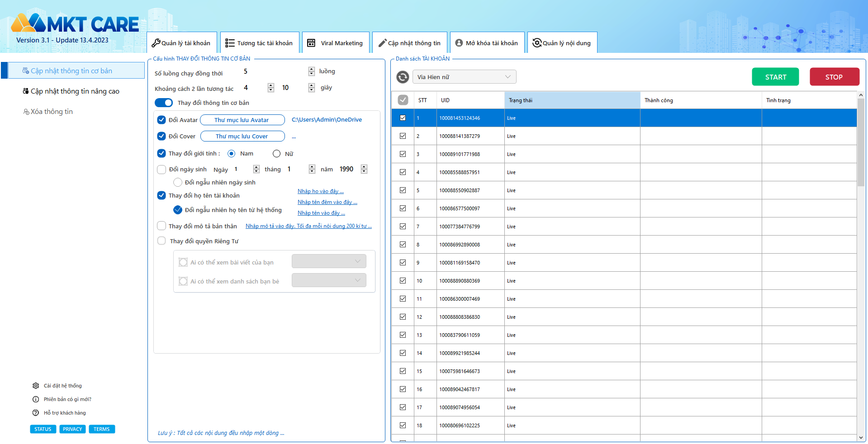Select Đổi ngẫu nhiên ngày sinh option

tap(178, 182)
